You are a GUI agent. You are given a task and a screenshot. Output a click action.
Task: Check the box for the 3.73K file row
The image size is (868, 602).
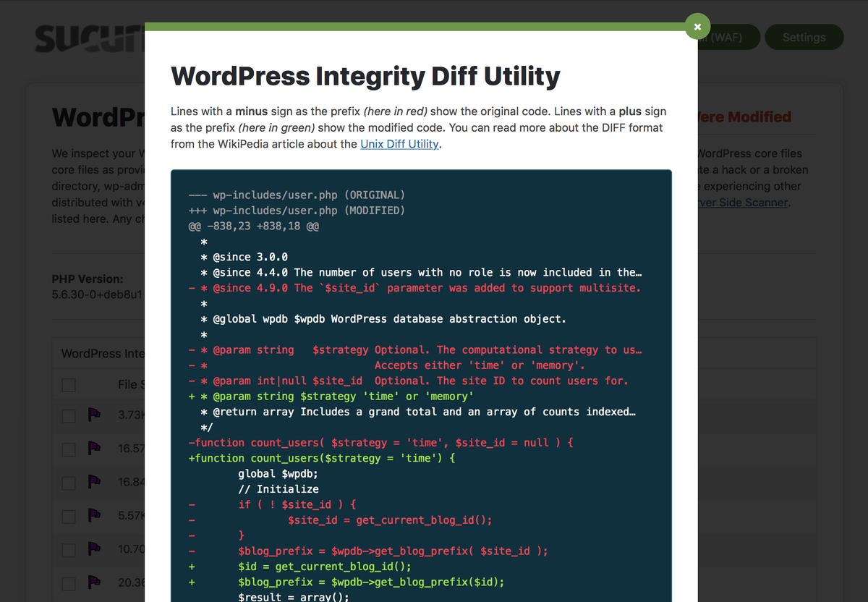[x=69, y=416]
